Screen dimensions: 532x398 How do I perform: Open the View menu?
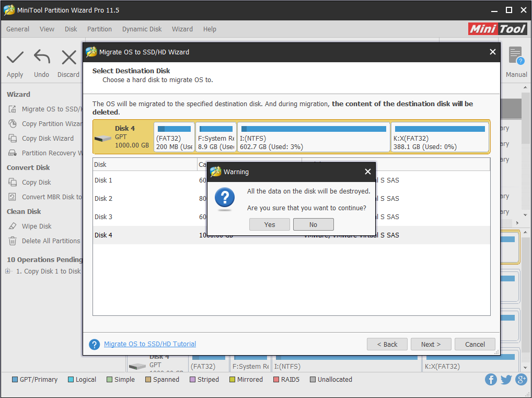(x=47, y=29)
